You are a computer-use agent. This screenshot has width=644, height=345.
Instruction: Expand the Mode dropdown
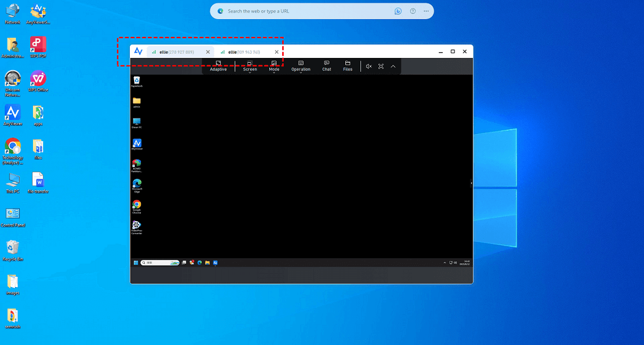tap(274, 66)
